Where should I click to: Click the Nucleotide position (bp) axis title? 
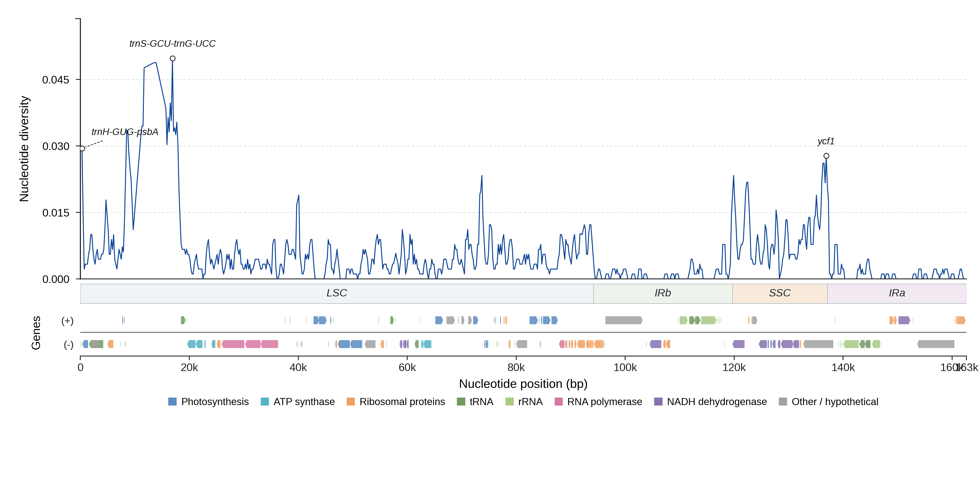click(523, 384)
